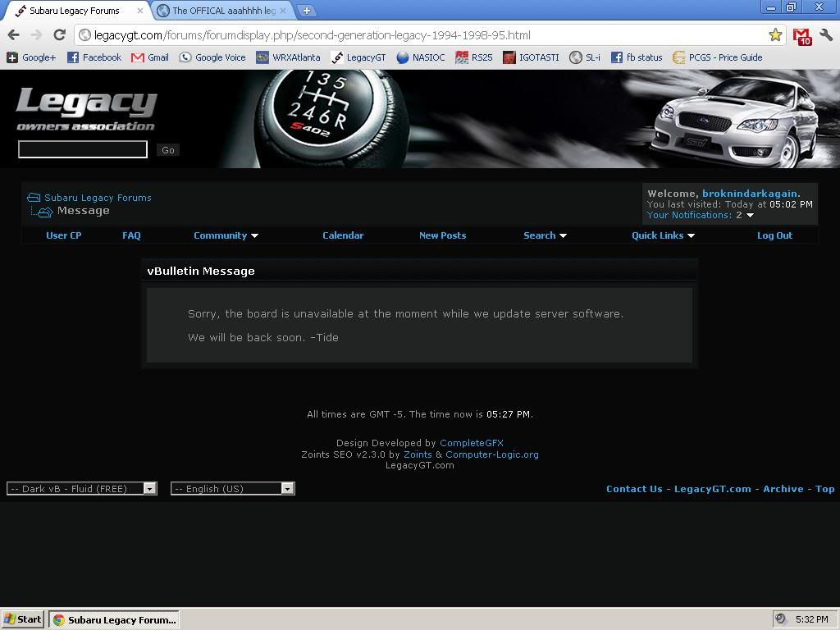Screen dimensions: 840x630
Task: Go back with the browser back arrow
Action: tap(13, 35)
